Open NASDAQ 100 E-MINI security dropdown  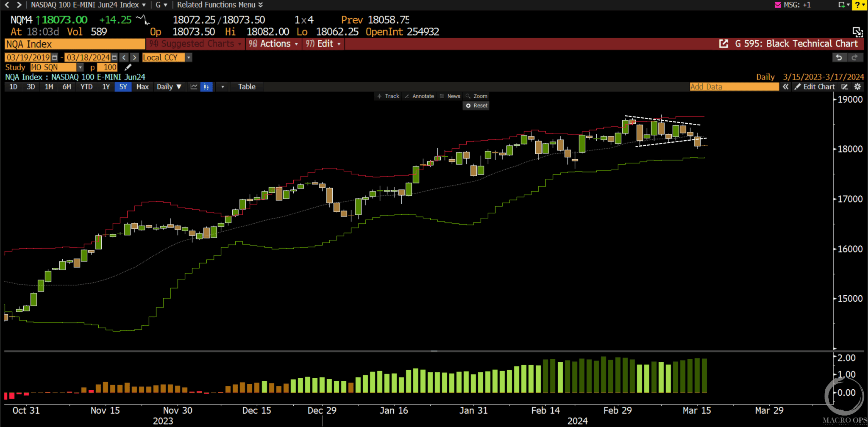click(x=88, y=5)
